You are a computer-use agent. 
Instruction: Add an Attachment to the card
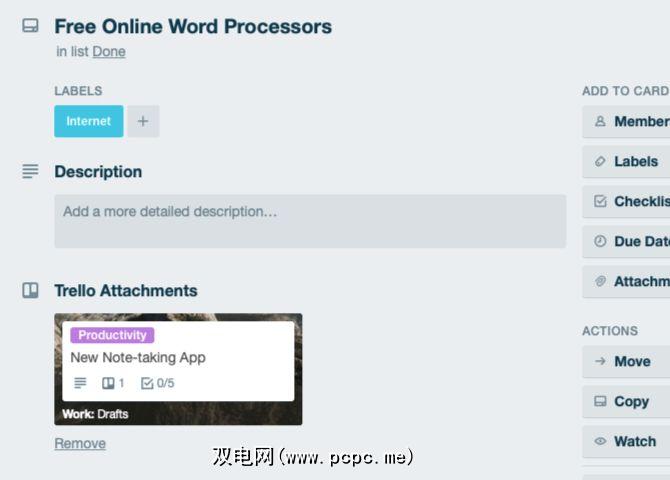pos(626,282)
